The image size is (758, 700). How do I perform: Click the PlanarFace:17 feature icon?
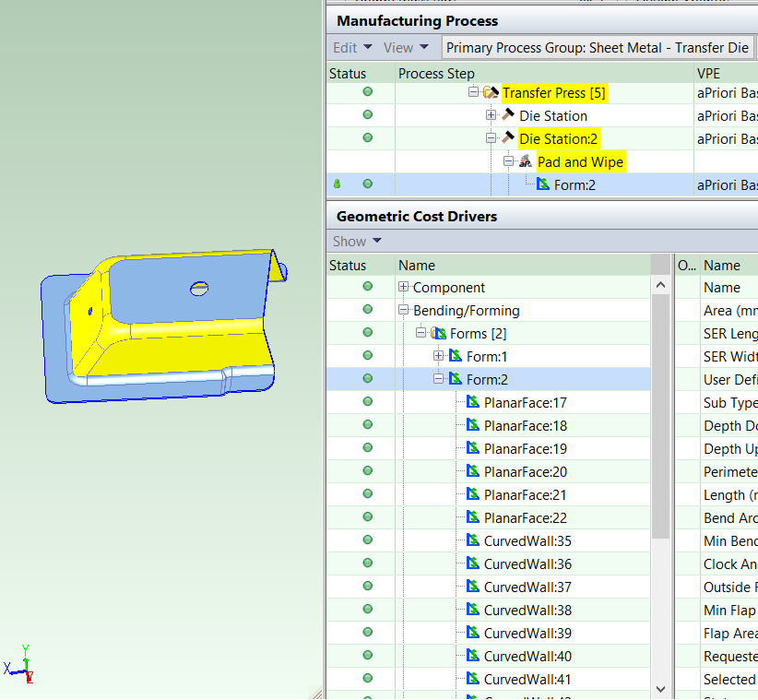(x=473, y=402)
